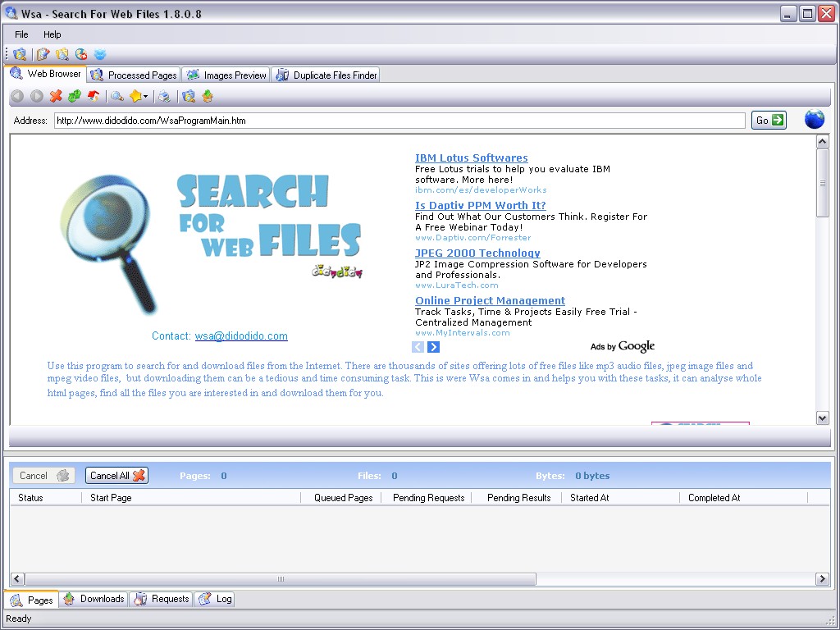
Task: Click the Bytes value "0 bytes"
Action: click(592, 476)
